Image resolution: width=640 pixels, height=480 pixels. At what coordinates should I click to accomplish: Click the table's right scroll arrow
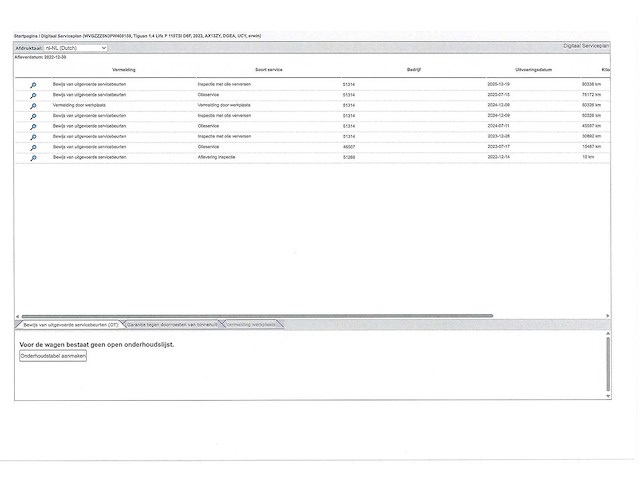(x=607, y=316)
